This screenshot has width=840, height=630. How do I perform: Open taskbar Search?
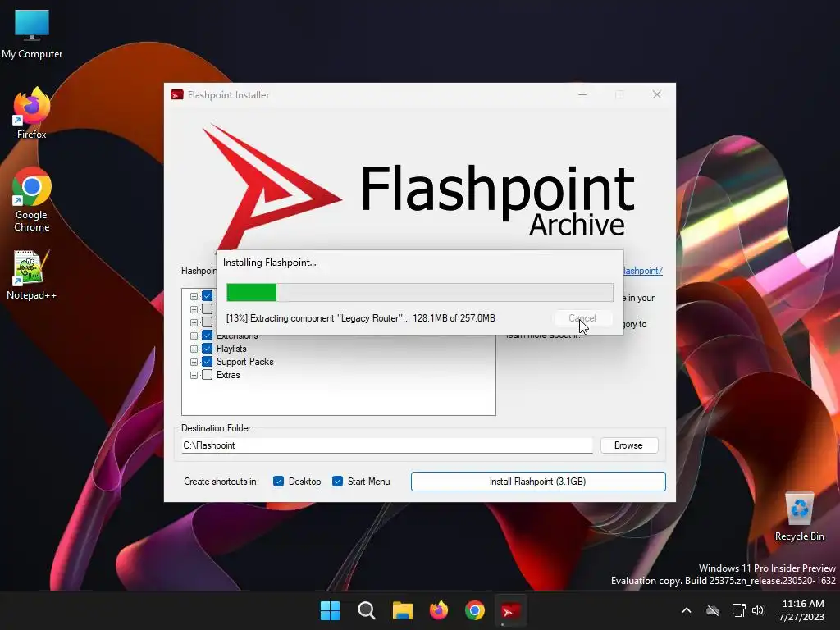(x=367, y=610)
